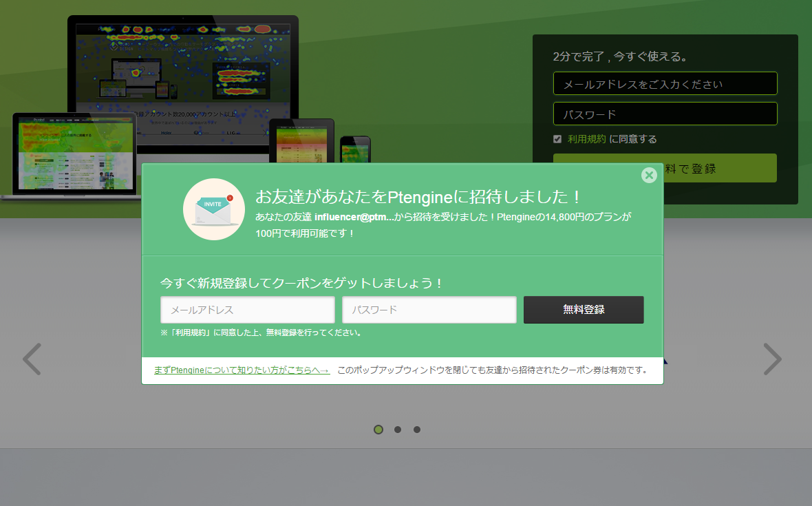Select the third carousel dot
This screenshot has width=812, height=506.
[417, 430]
